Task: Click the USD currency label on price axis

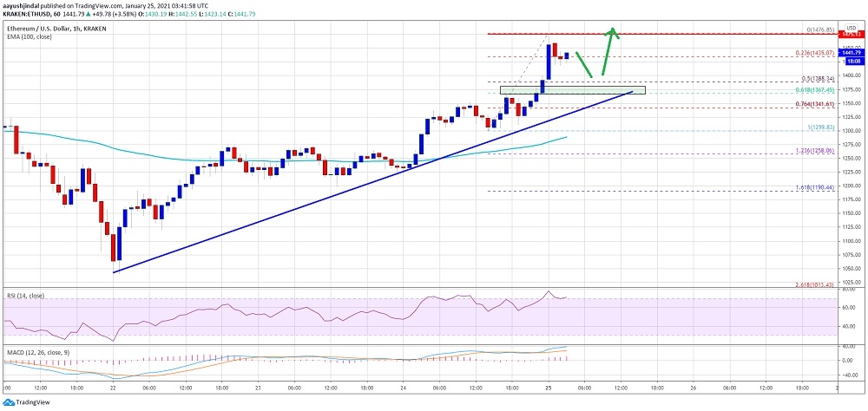Action: coord(850,26)
